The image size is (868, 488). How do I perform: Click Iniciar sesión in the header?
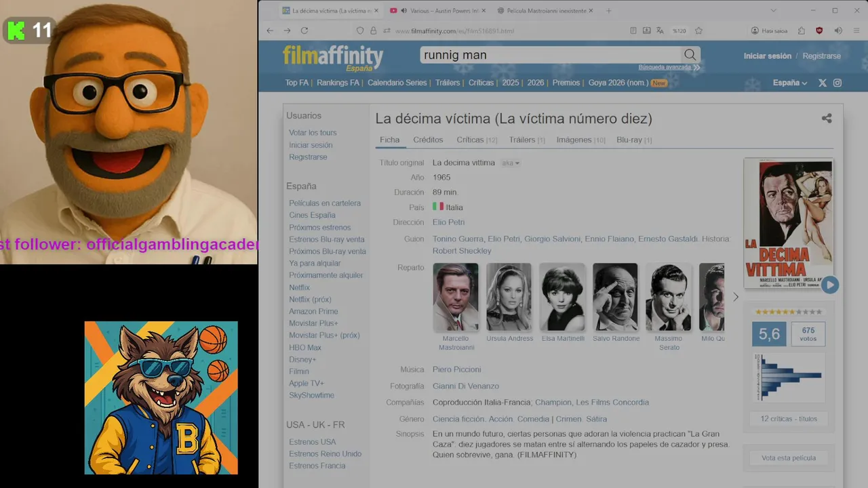click(768, 56)
